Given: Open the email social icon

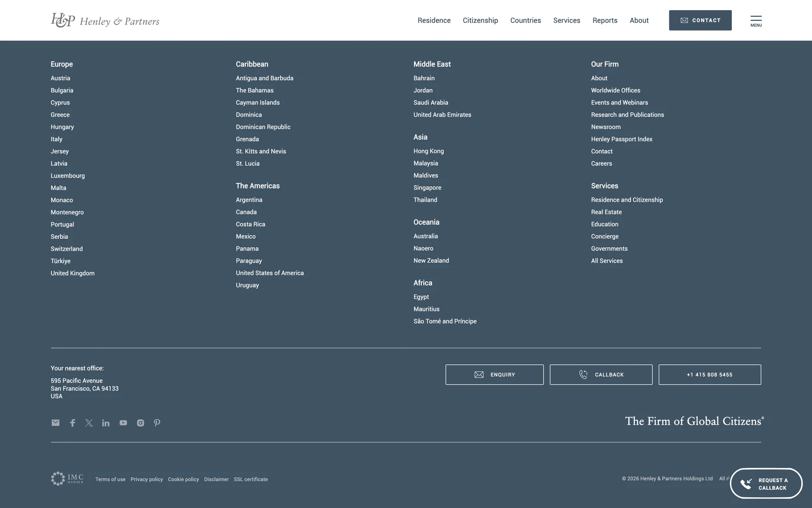Looking at the screenshot, I should click(x=55, y=423).
